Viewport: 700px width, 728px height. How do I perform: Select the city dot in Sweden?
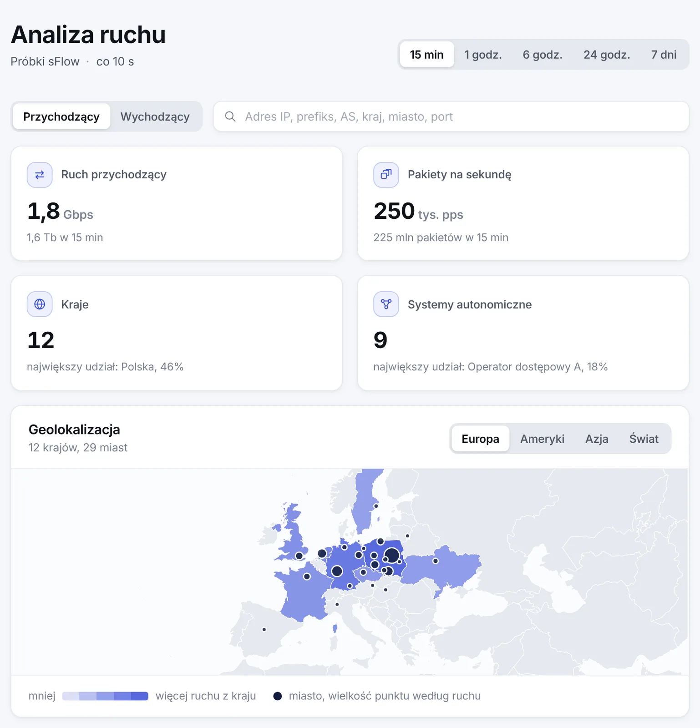click(376, 506)
